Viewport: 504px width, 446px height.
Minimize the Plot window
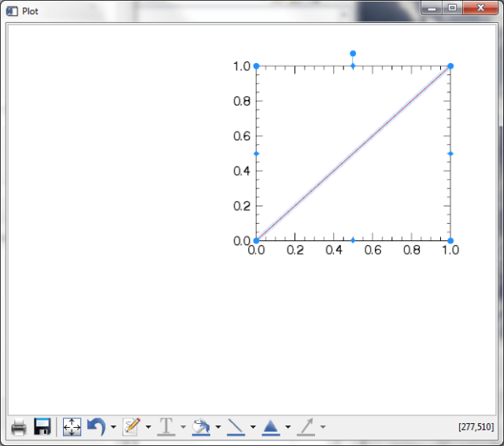pyautogui.click(x=432, y=8)
